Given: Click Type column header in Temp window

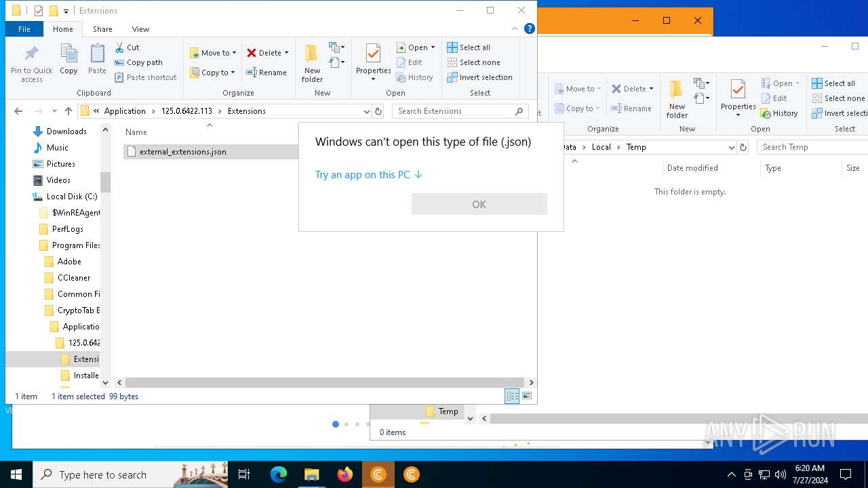Looking at the screenshot, I should click(x=773, y=168).
